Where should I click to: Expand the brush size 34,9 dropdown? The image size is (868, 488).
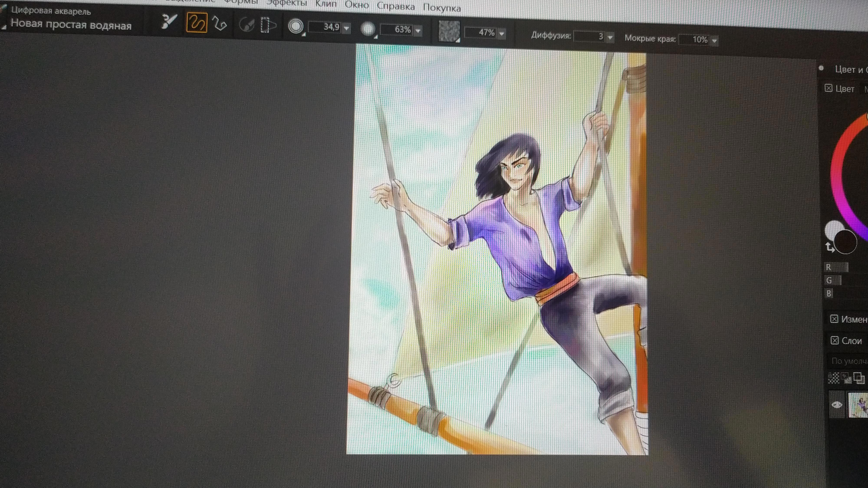pos(346,28)
